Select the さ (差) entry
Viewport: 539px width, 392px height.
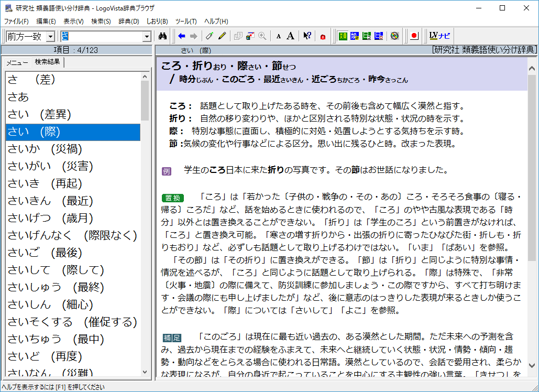73,80
